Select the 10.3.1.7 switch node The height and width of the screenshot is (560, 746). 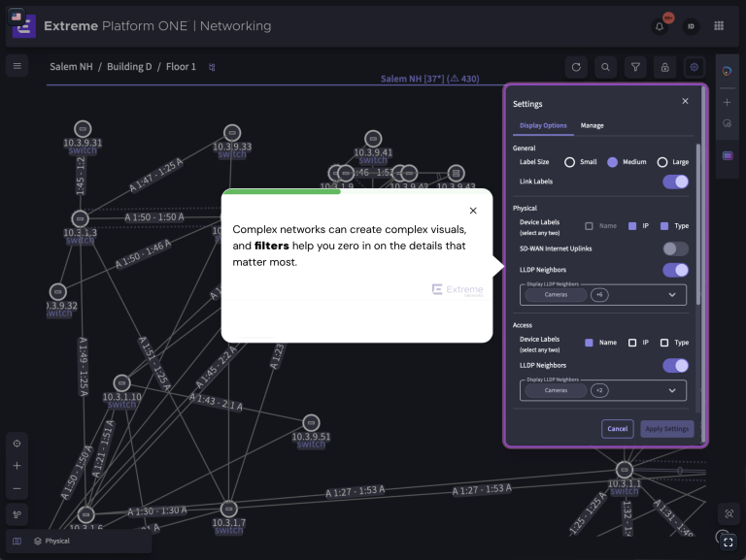229,510
